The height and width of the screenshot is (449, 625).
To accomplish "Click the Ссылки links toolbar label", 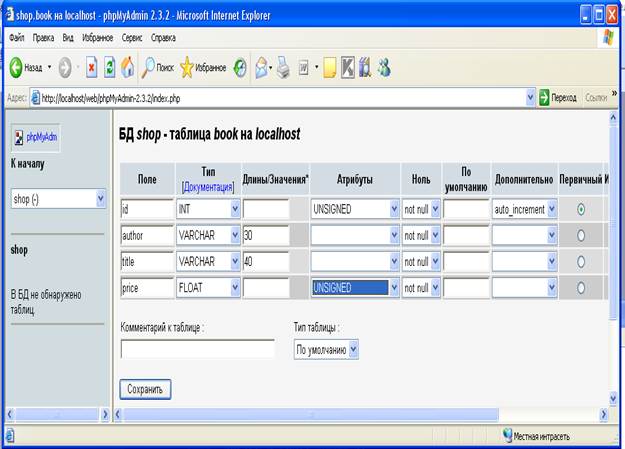I will pyautogui.click(x=596, y=98).
